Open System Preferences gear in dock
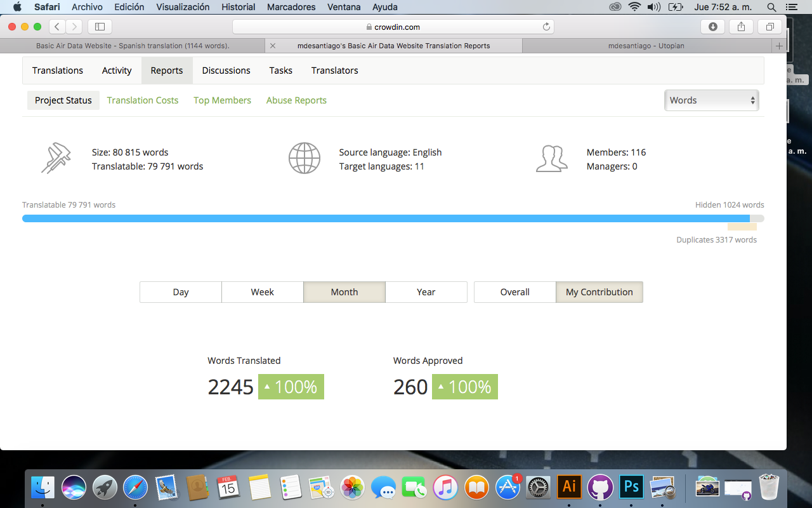This screenshot has height=508, width=812. click(x=539, y=487)
